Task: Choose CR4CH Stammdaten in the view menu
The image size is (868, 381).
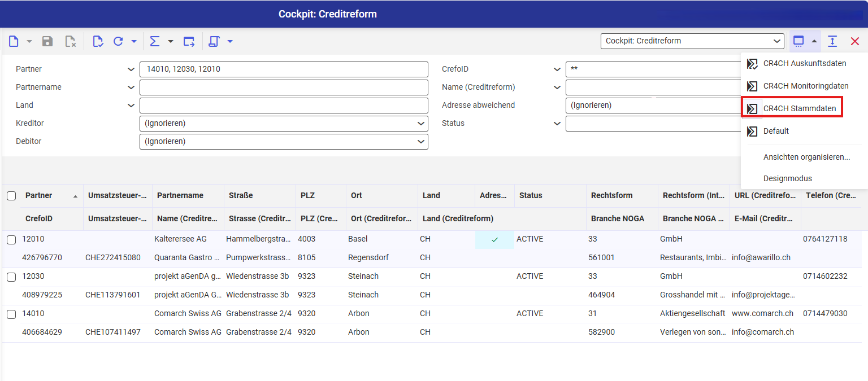Action: [x=799, y=108]
